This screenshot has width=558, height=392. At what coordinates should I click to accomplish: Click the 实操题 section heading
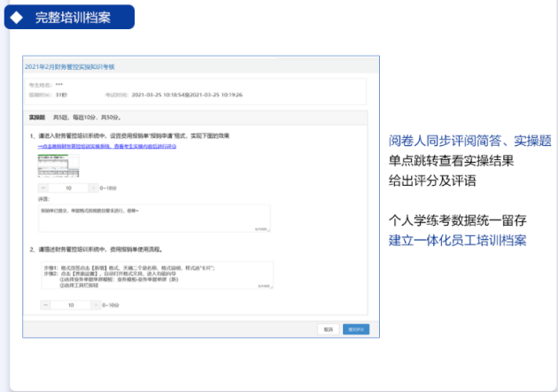[37, 118]
